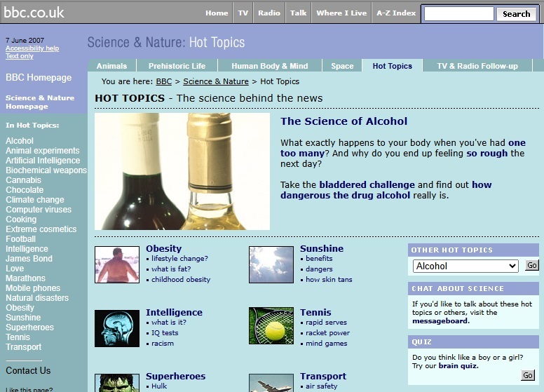Open Contact Us in sidebar

pyautogui.click(x=28, y=370)
